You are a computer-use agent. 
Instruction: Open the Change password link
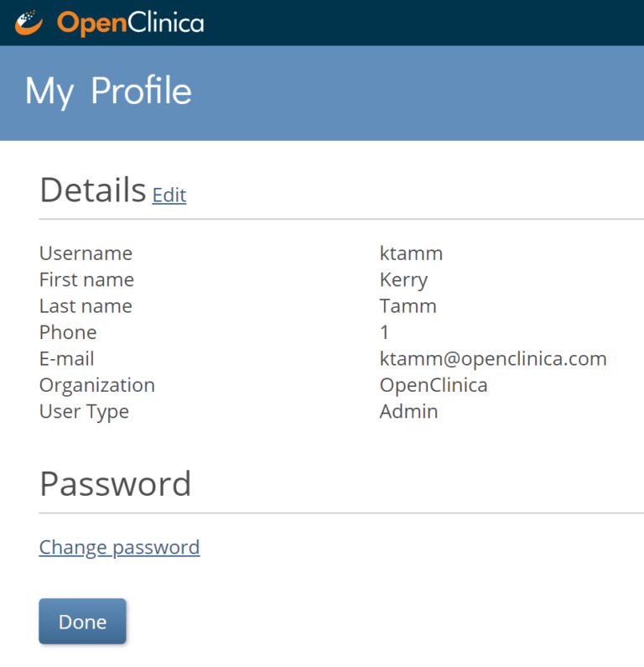point(119,548)
